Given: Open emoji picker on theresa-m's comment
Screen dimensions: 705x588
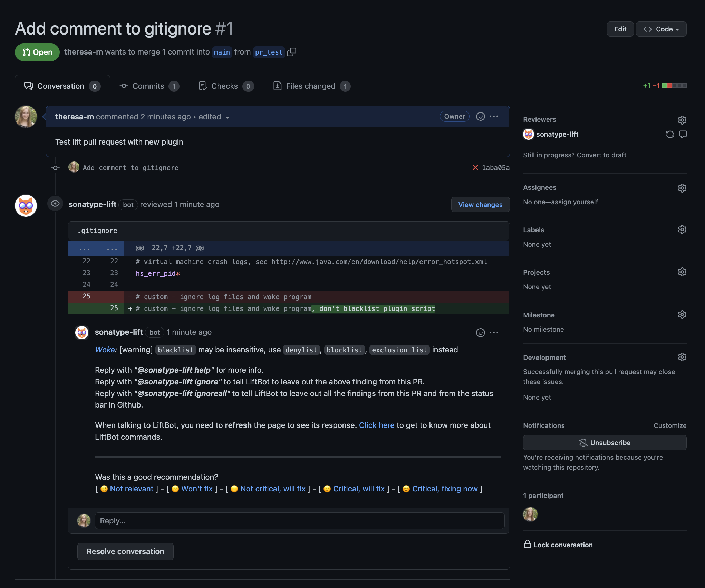Looking at the screenshot, I should coord(480,117).
